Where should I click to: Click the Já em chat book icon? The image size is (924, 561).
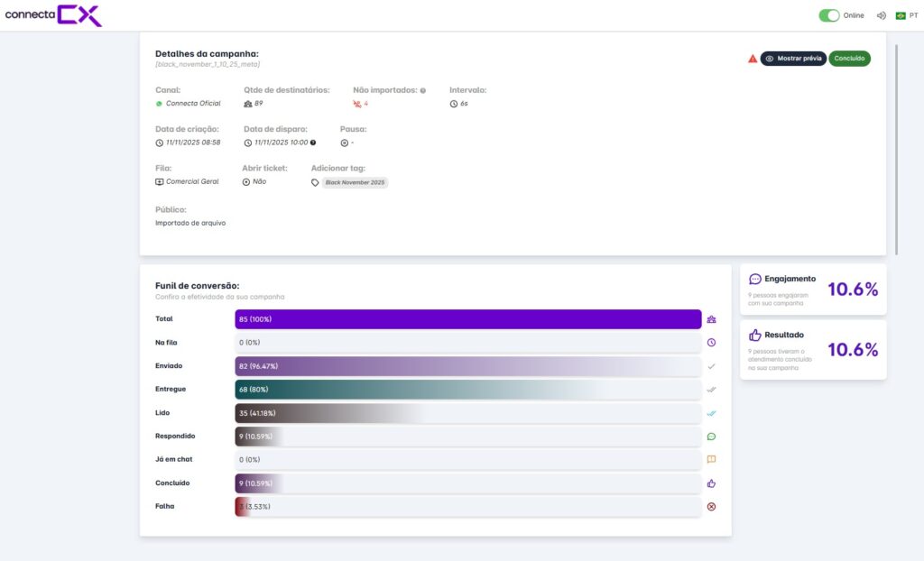pyautogui.click(x=711, y=460)
